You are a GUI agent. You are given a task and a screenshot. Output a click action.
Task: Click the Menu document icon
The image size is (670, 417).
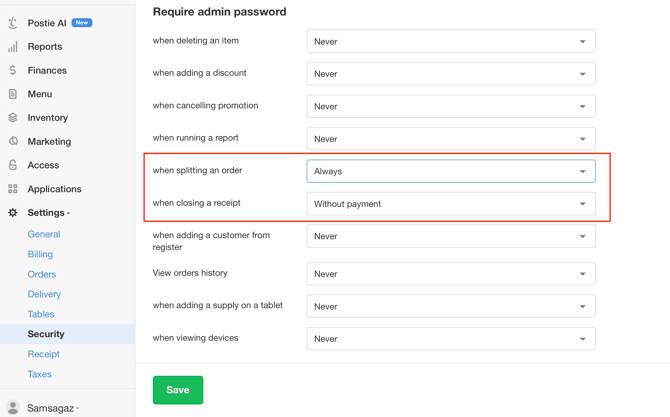(13, 94)
